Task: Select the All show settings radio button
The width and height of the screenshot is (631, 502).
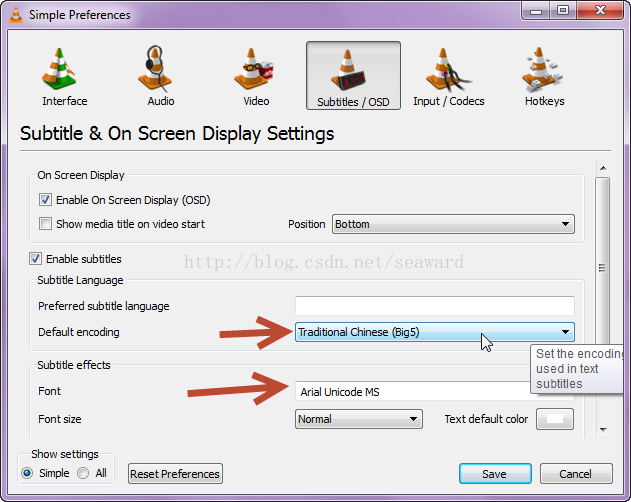Action: (83, 473)
